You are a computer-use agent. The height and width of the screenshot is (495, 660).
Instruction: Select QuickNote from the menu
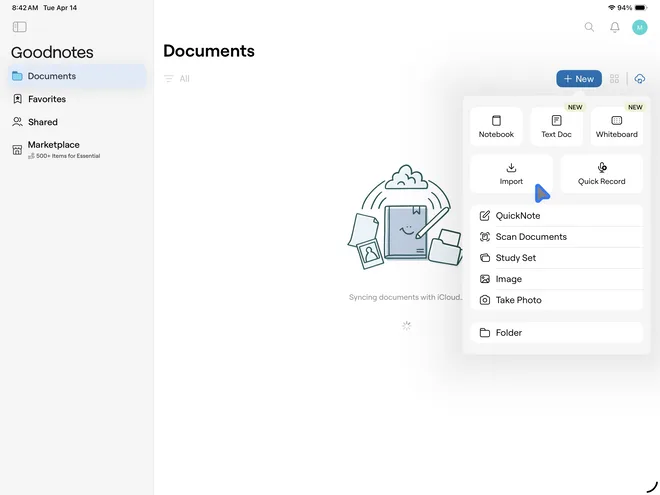click(x=556, y=216)
